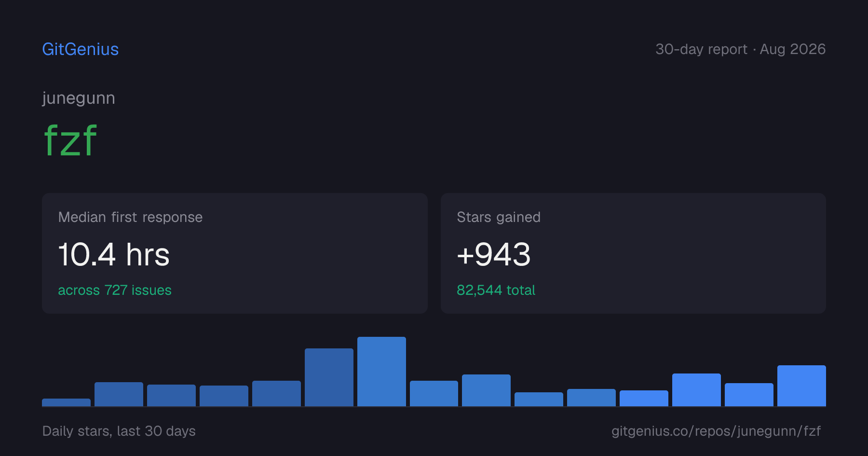Viewport: 868px width, 456px height.
Task: Click the "Stars gained" label
Action: point(499,217)
